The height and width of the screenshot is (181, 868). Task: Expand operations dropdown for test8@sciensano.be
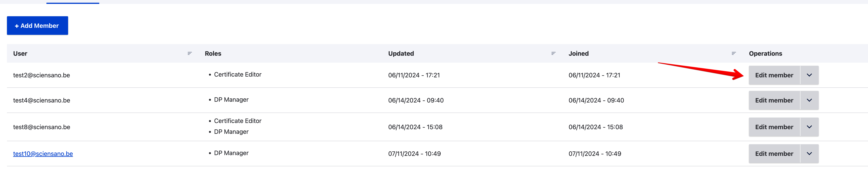(x=809, y=127)
